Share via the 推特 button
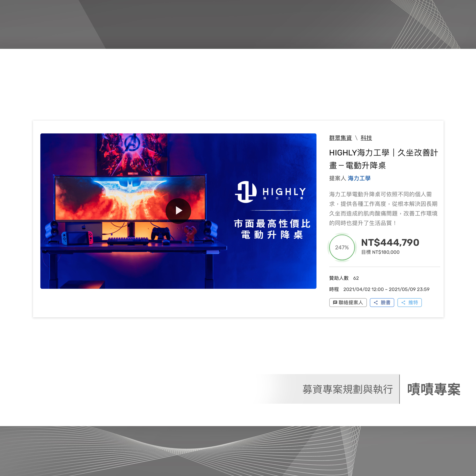 [410, 303]
